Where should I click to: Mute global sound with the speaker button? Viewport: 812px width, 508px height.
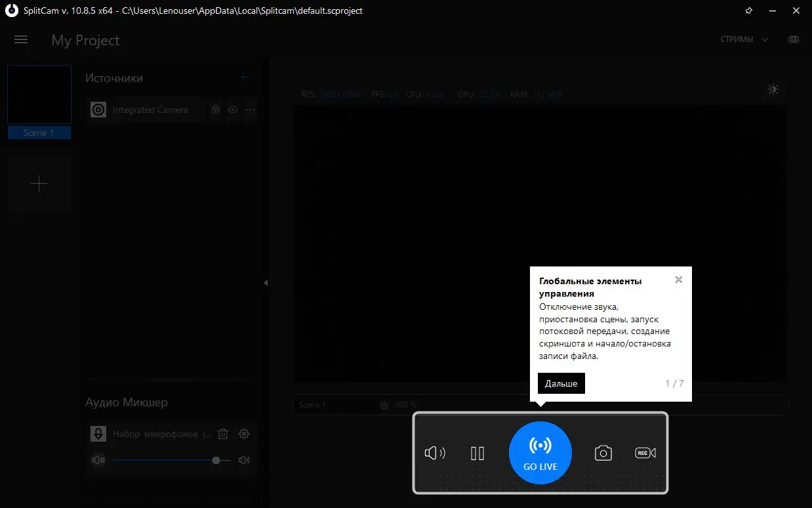pos(434,453)
